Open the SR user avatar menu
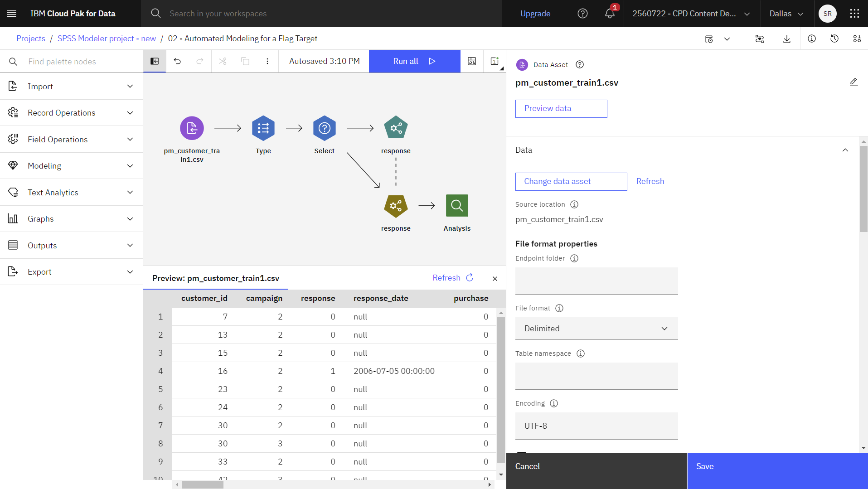Screen dimensions: 868x489 click(x=827, y=14)
